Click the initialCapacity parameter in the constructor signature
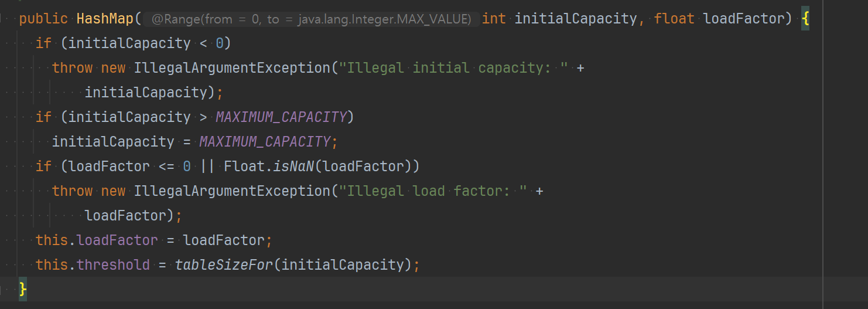This screenshot has width=868, height=309. (575, 19)
